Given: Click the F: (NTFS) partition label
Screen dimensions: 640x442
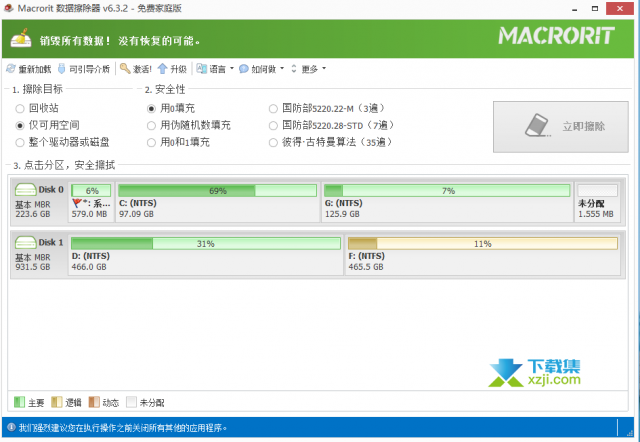Looking at the screenshot, I should (x=367, y=256).
